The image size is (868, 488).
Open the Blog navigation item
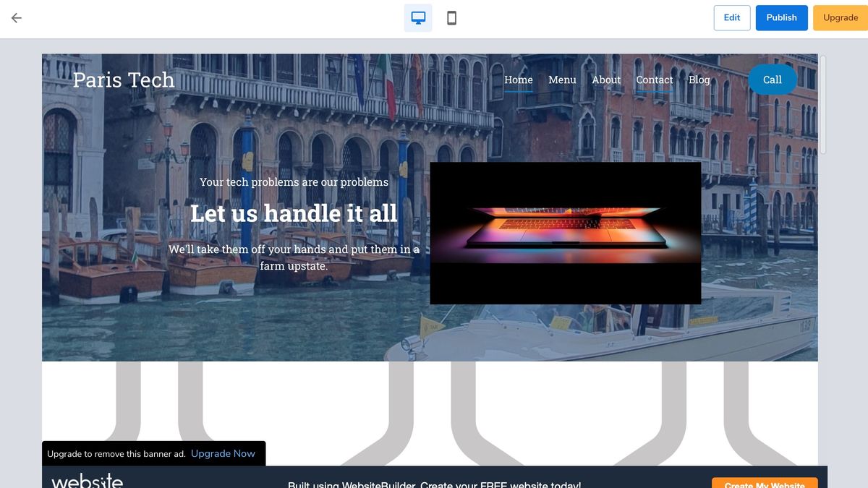click(699, 80)
